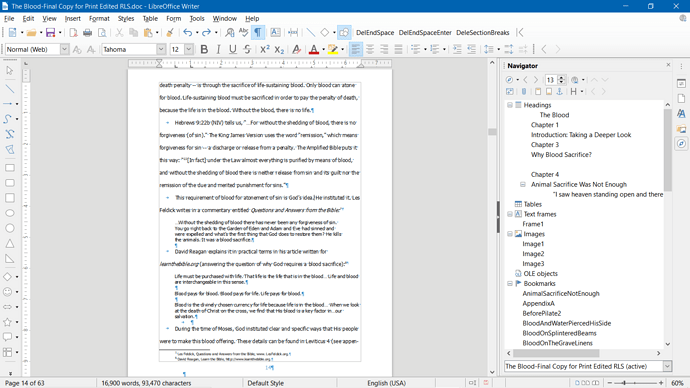This screenshot has width=690, height=388.
Task: Select Image2 in Navigator list
Action: point(533,254)
